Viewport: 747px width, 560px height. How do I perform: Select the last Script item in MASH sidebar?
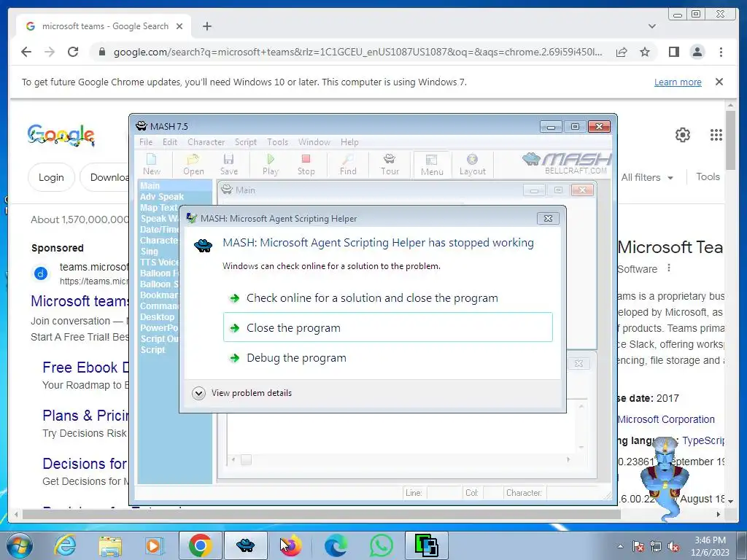pos(152,349)
